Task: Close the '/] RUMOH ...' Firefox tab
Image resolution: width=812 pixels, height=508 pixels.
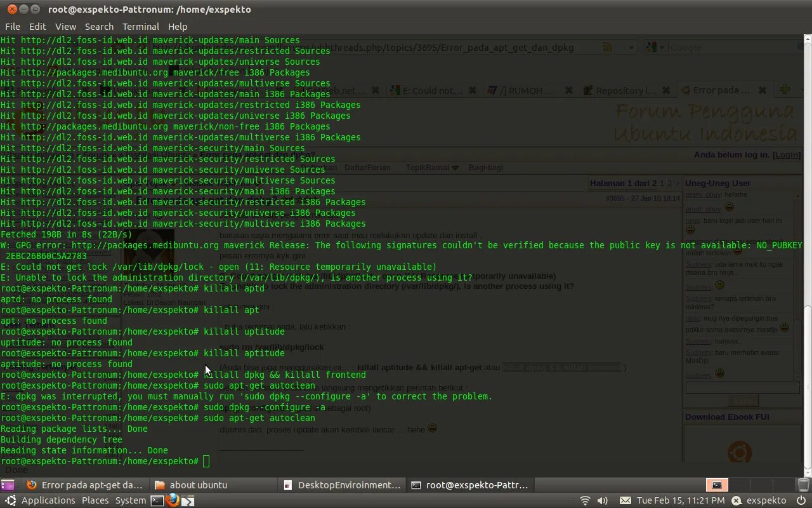Action: 569,90
